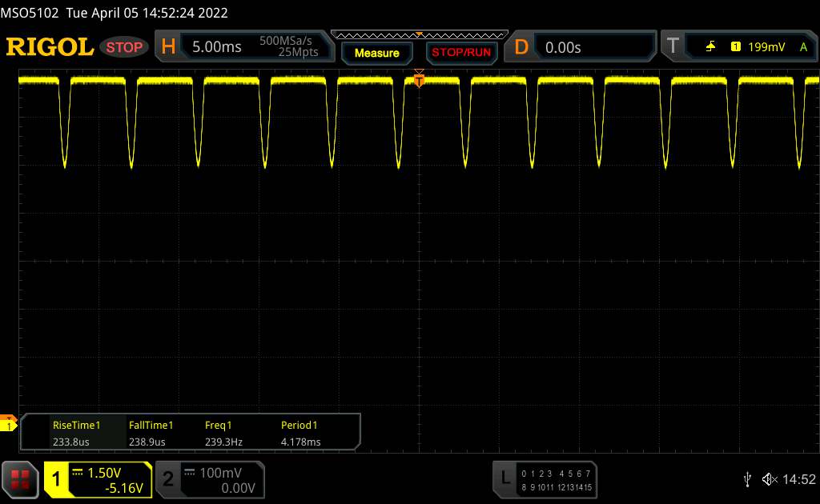The height and width of the screenshot is (504, 820).
Task: Click channel 2 offset 0.00V
Action: point(238,488)
